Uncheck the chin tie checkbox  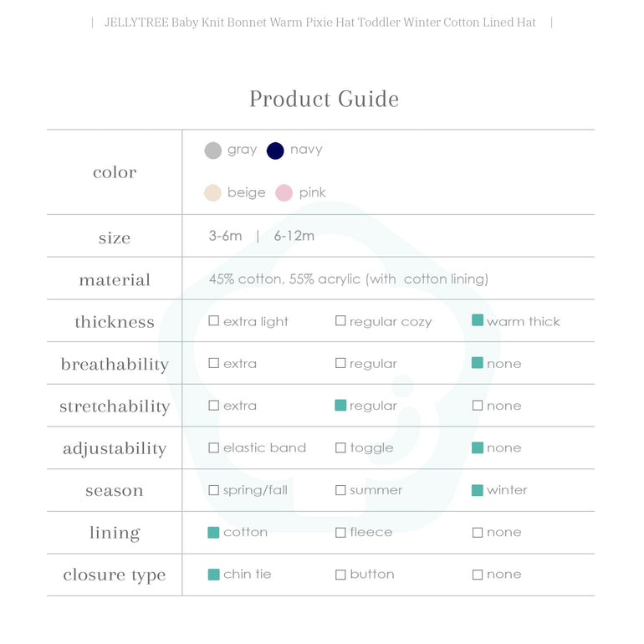pyautogui.click(x=214, y=575)
